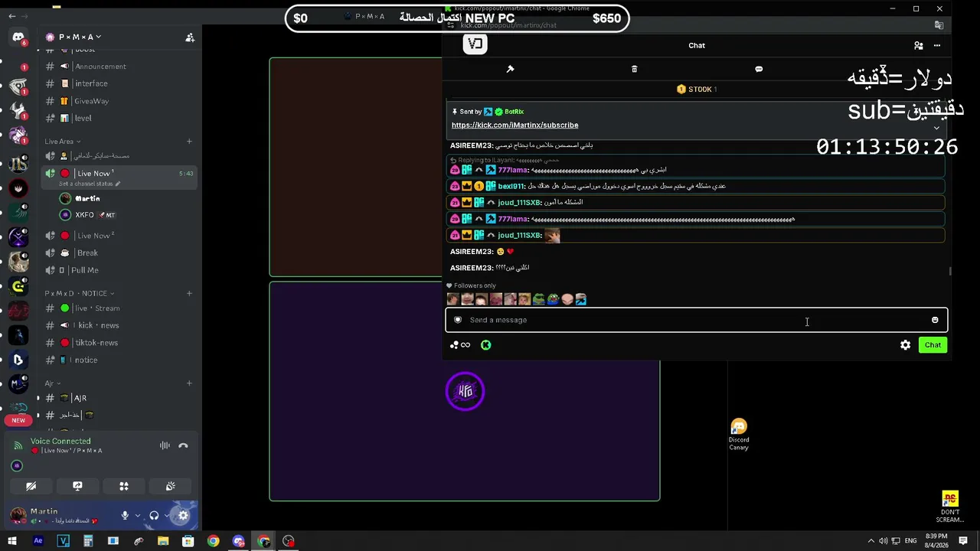Screen dimensions: 980x551
Task: Open the AJR text channel
Action: point(119,398)
